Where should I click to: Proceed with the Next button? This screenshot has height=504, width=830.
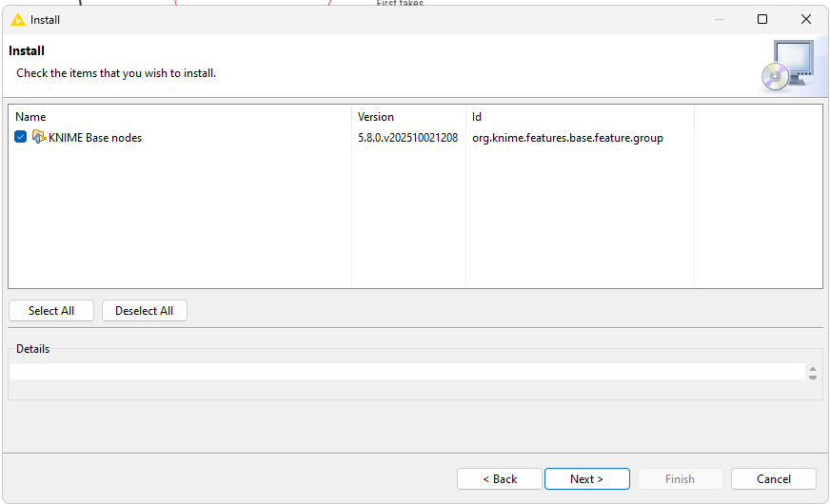coord(586,479)
